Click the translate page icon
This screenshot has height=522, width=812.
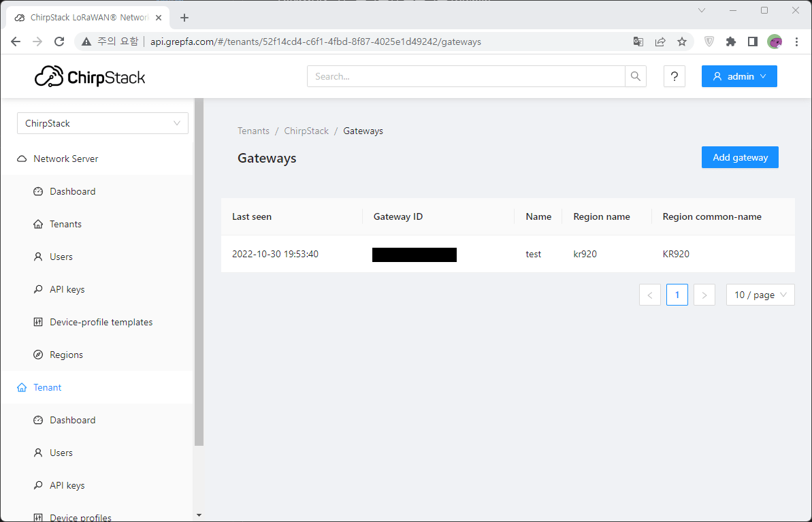(x=638, y=42)
